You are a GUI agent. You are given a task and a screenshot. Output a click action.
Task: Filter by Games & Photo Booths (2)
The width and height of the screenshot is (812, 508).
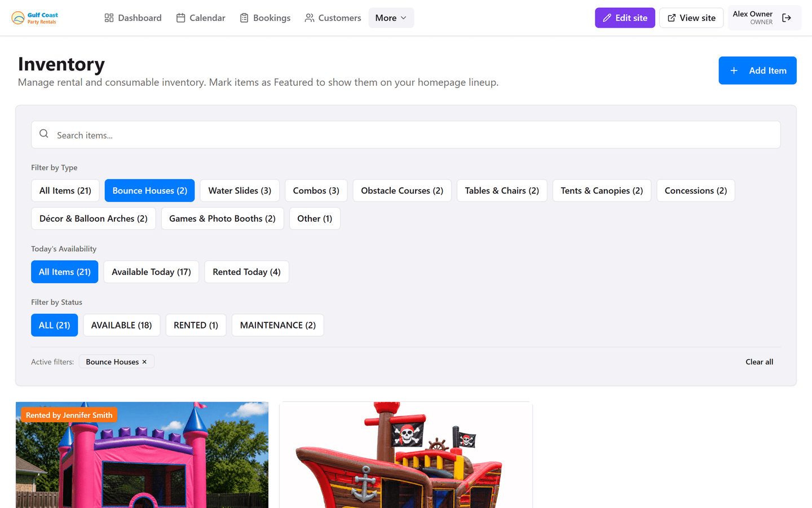coord(222,218)
